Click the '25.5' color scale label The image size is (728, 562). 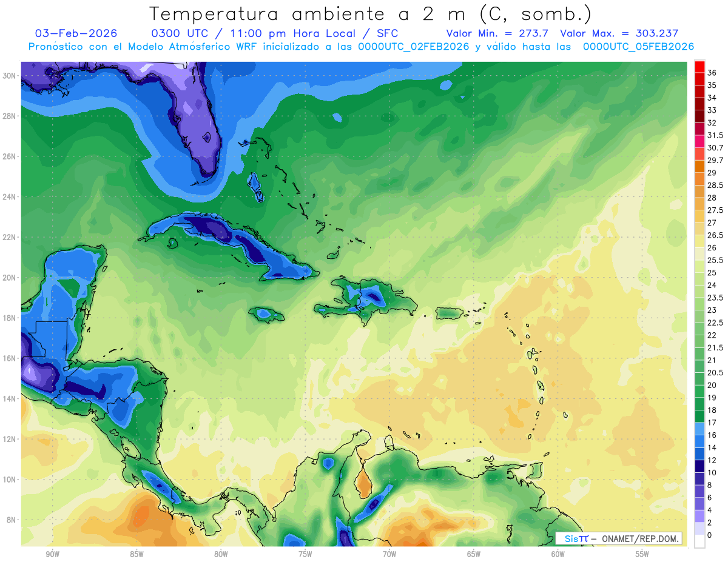pyautogui.click(x=715, y=260)
